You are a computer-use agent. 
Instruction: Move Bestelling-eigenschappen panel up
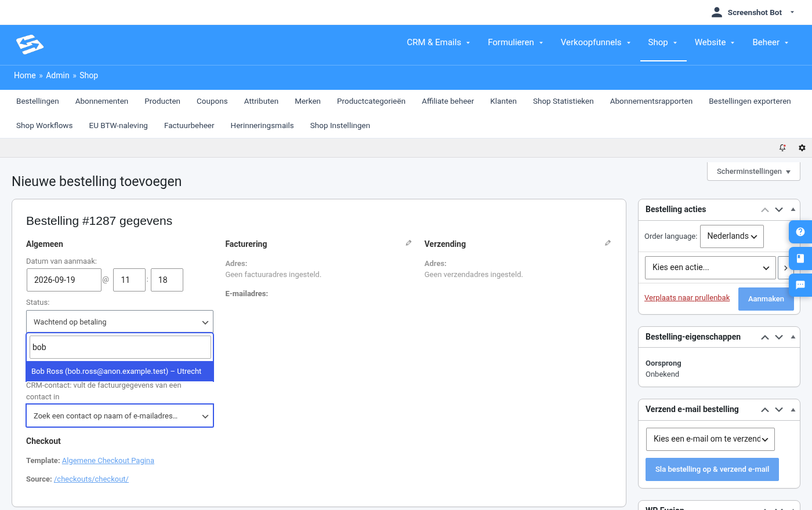click(765, 337)
